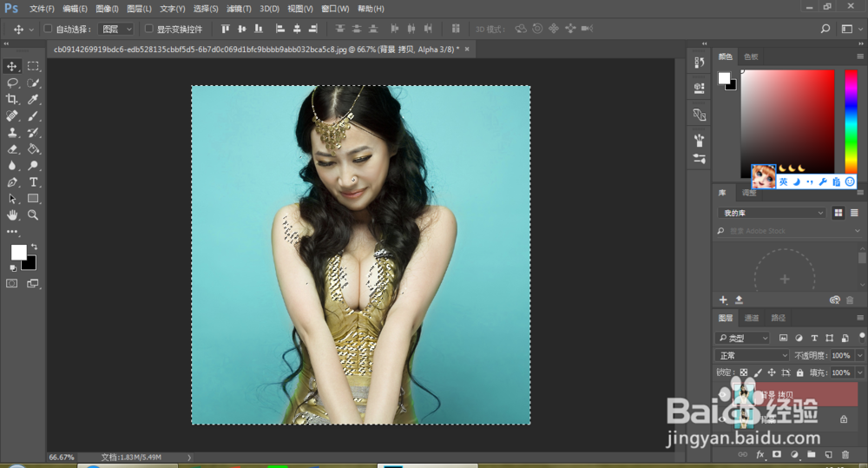Click the foreground color swatch in toolbox
The width and height of the screenshot is (868, 468).
click(18, 252)
